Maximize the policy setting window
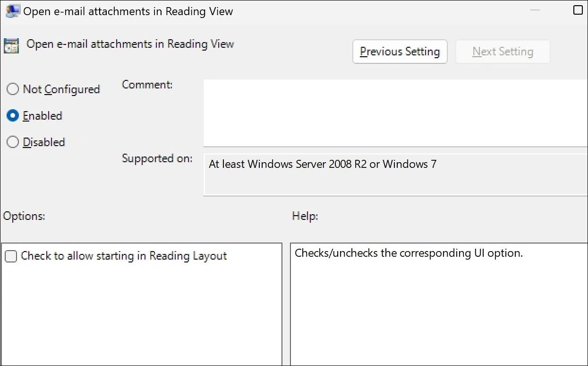The image size is (588, 366). coord(578,10)
